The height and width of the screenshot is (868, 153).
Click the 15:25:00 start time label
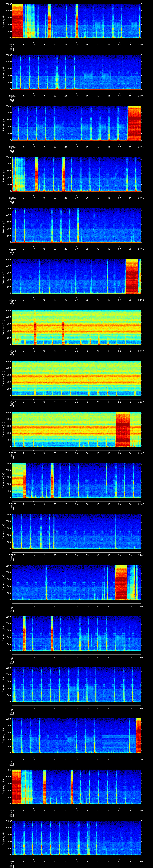tap(12, 197)
